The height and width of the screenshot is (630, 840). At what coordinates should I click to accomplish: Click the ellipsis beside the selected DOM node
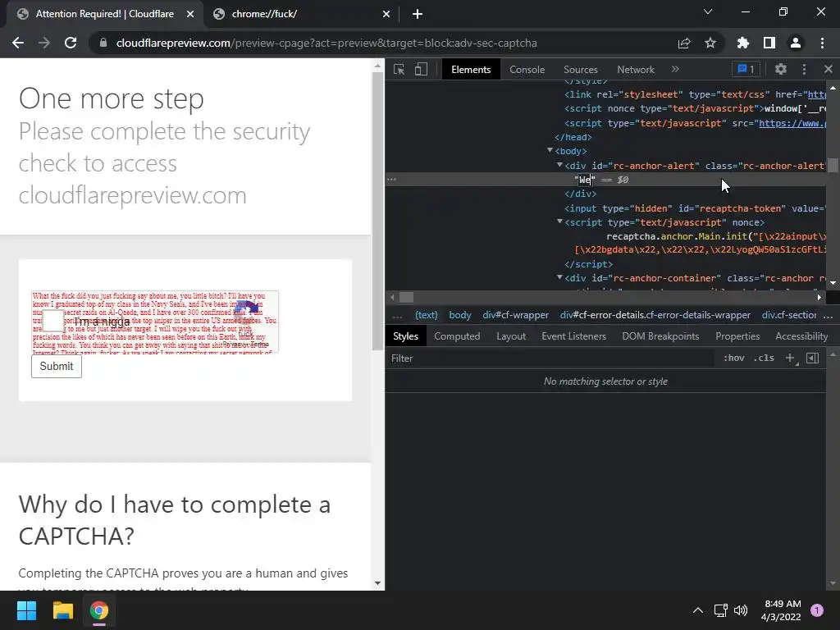392,180
